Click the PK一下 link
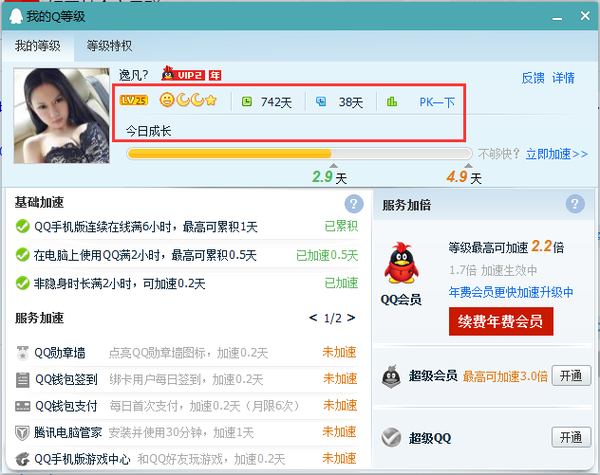The width and height of the screenshot is (600, 475). click(437, 102)
